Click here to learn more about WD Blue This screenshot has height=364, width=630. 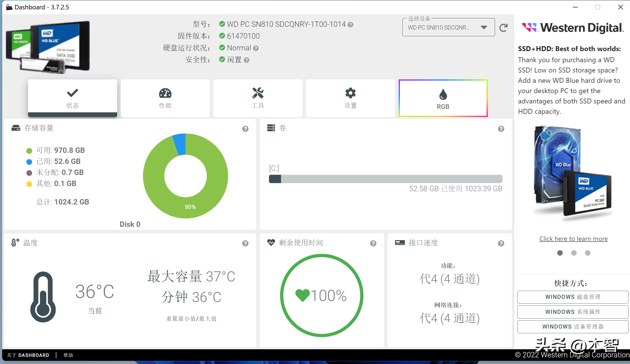(573, 238)
